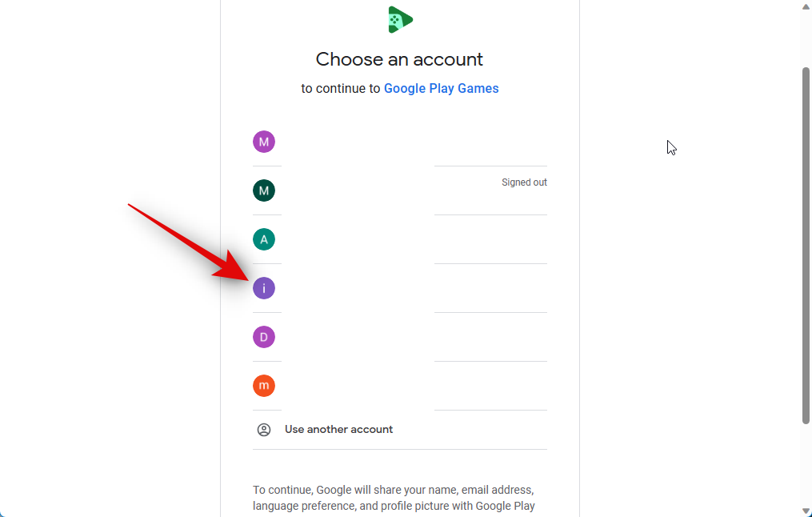The height and width of the screenshot is (517, 812).
Task: Click the scrollbar up arrow
Action: pos(806,5)
